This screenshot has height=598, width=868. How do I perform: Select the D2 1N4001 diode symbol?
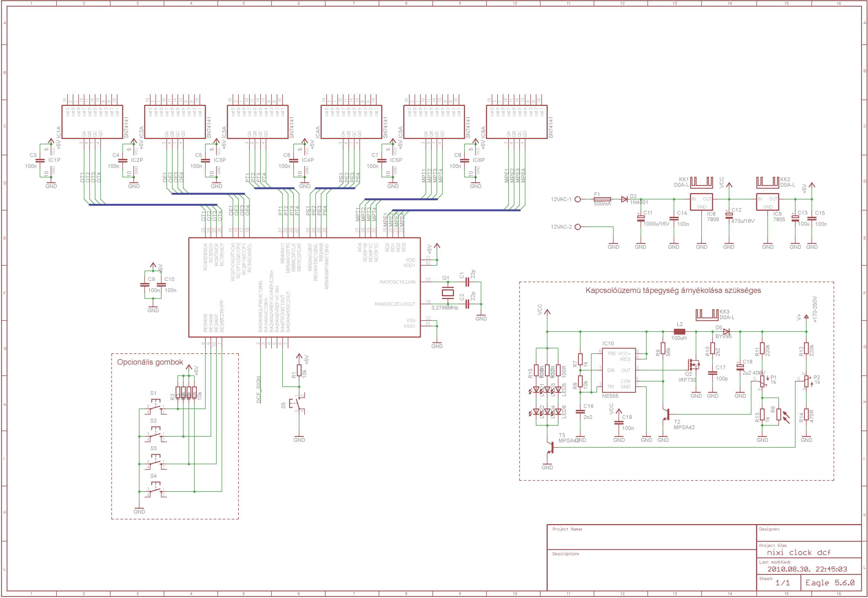click(624, 199)
